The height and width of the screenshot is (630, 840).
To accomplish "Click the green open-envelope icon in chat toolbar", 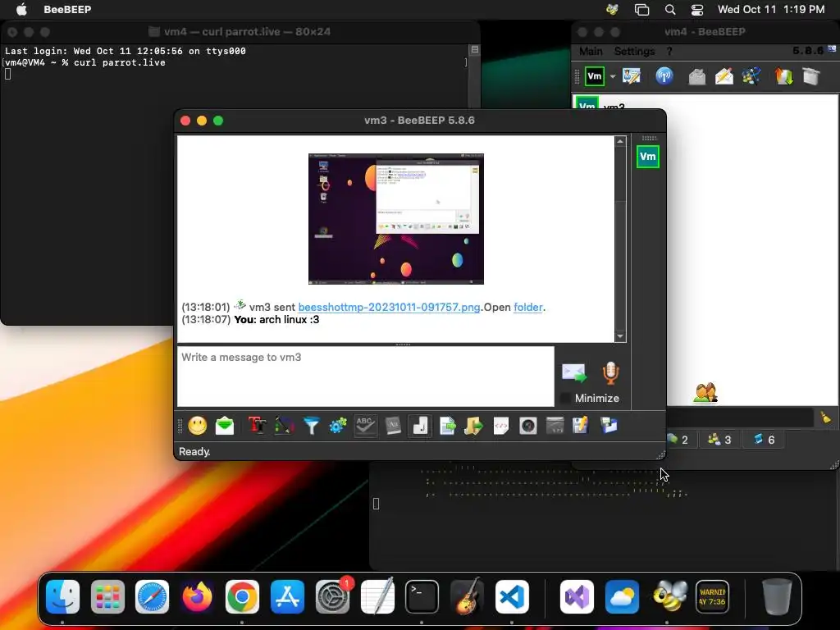I will click(x=225, y=426).
